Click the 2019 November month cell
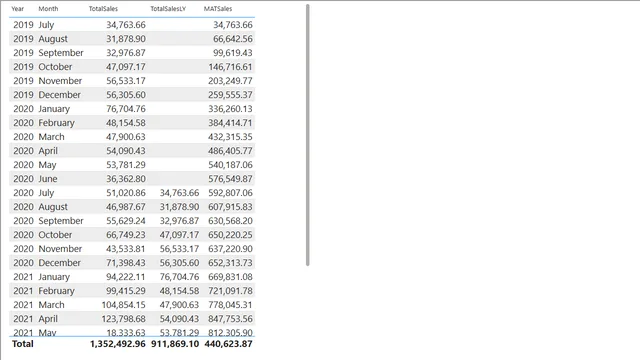This screenshot has height=360, width=640. (60, 81)
